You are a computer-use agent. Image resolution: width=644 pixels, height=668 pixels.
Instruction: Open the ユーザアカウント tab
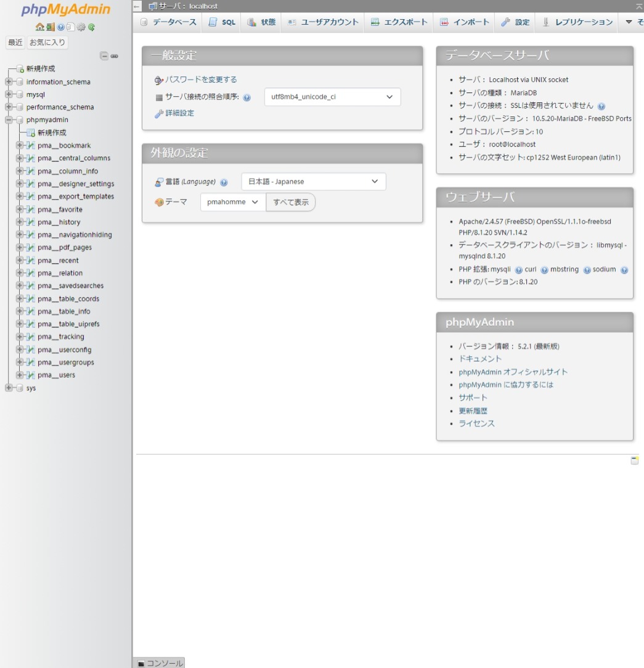(323, 22)
